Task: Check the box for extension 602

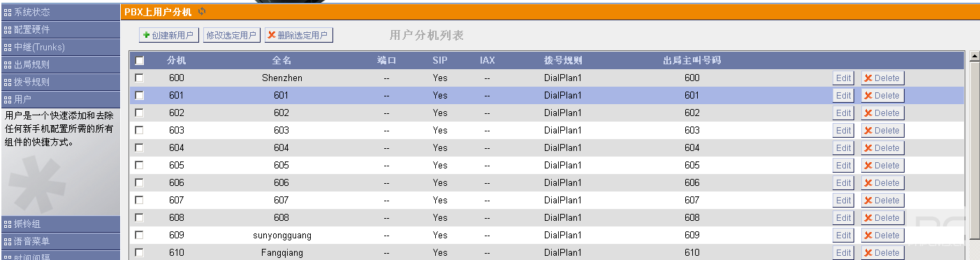Action: tap(140, 113)
